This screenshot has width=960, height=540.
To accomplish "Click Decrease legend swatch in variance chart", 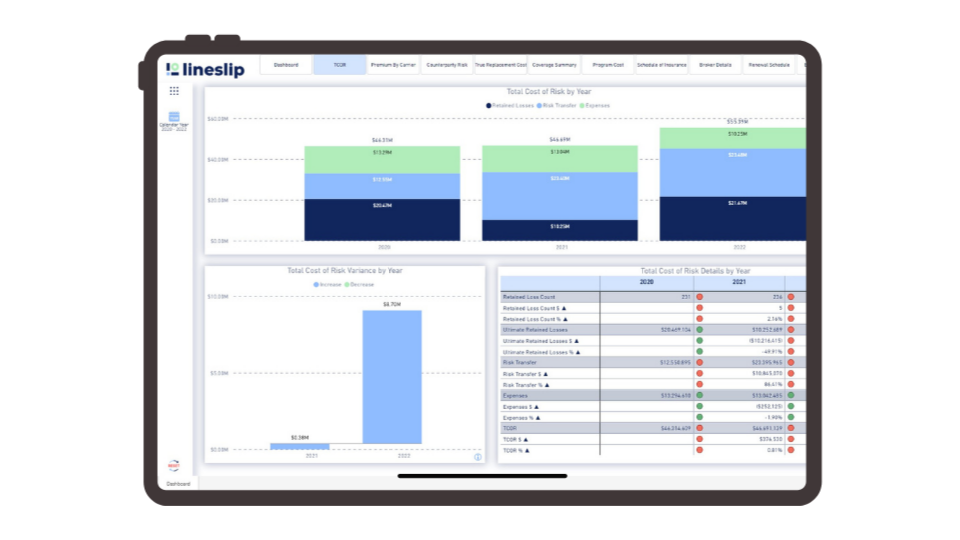I will coord(347,285).
